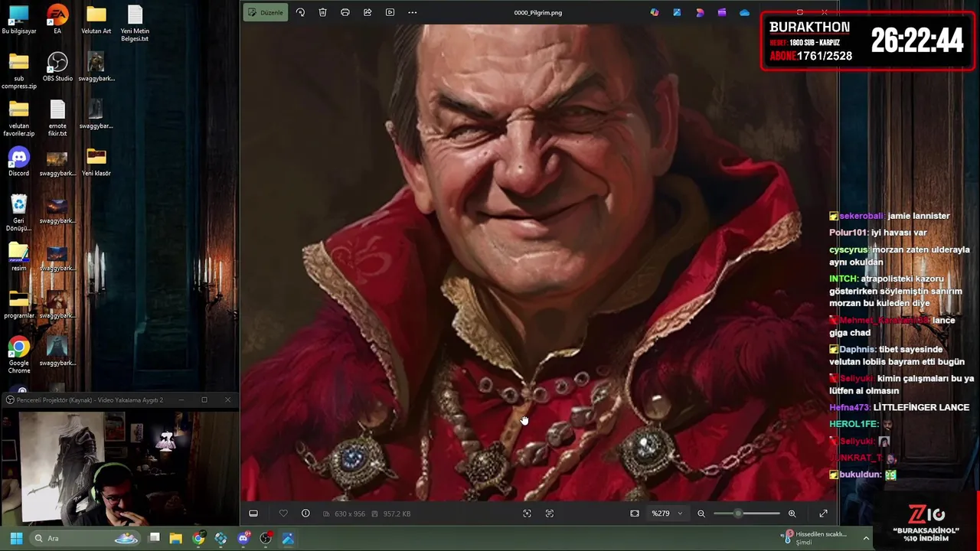Start slideshow with the play-rectangle icon
Viewport: 980px width, 551px height.
coord(390,12)
